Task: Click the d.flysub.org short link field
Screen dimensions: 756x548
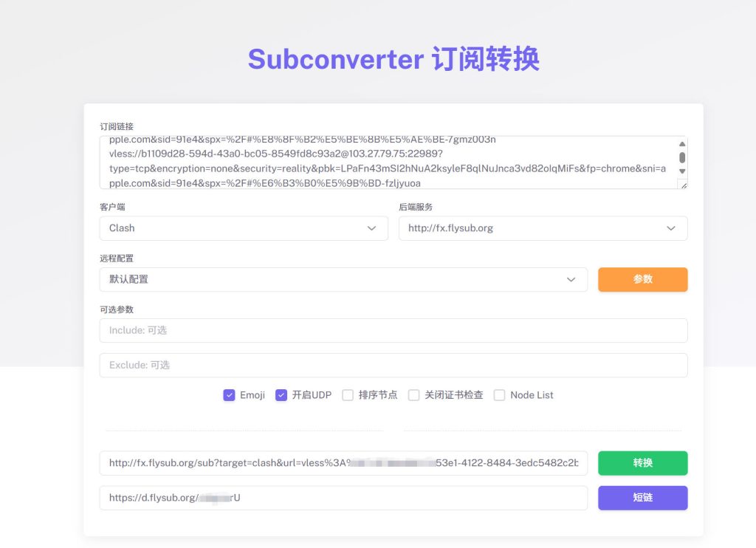Action: coord(343,498)
